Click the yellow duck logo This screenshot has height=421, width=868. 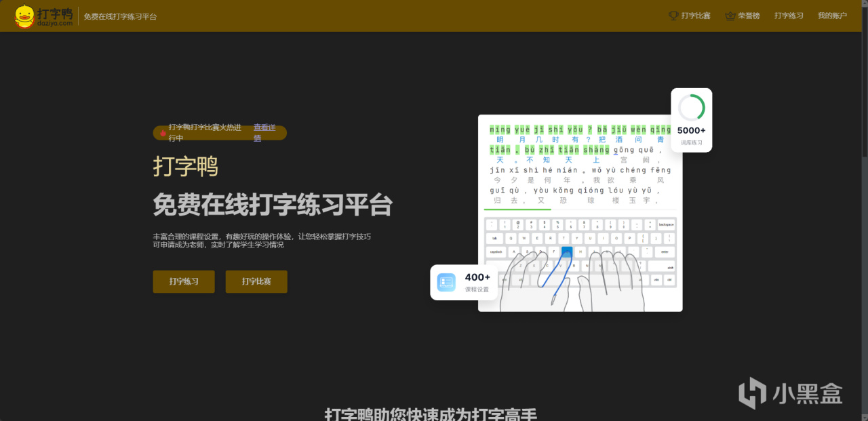pos(25,16)
